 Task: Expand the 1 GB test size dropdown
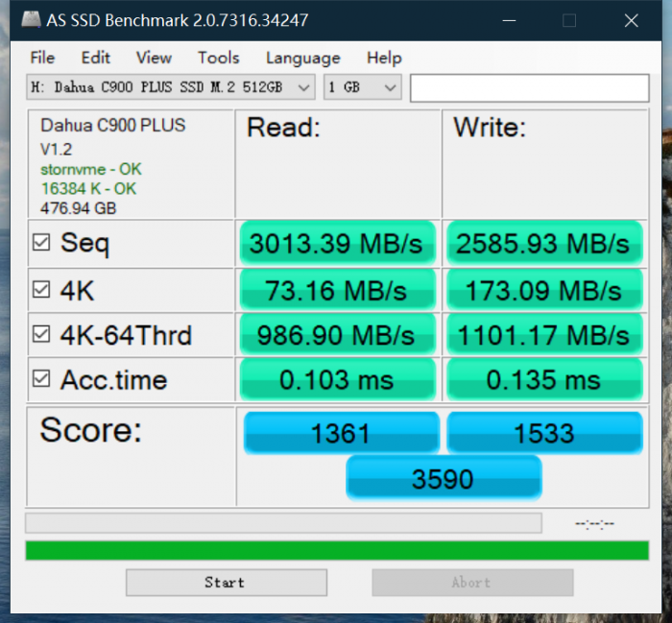[362, 87]
